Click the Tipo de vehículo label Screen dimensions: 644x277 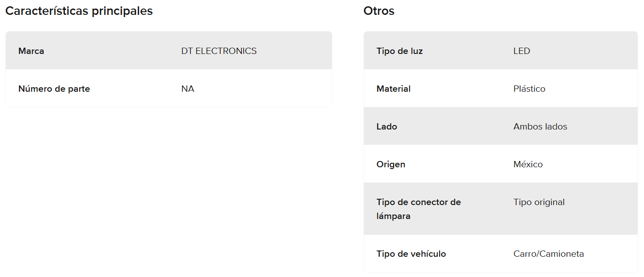coord(411,254)
